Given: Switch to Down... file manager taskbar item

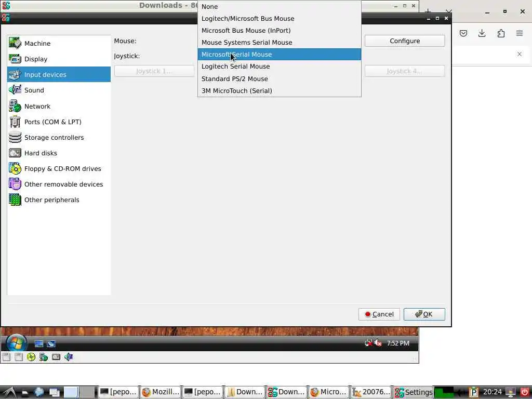Looking at the screenshot, I should pyautogui.click(x=245, y=392).
